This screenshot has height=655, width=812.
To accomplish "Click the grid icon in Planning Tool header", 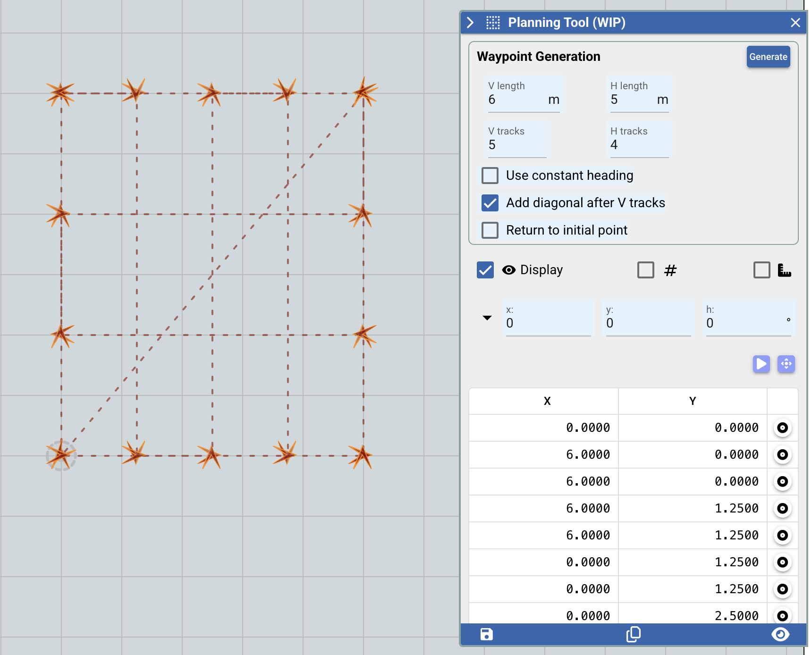I will (493, 23).
